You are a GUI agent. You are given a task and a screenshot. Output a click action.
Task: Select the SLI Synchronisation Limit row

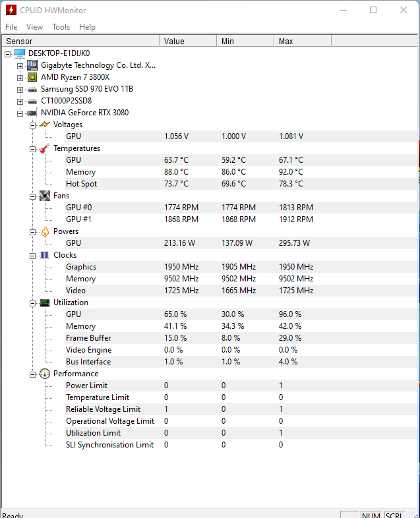[241, 445]
